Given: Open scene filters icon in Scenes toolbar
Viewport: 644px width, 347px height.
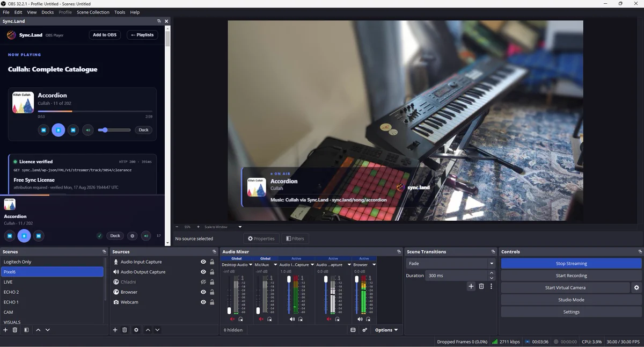Looking at the screenshot, I should 26,330.
